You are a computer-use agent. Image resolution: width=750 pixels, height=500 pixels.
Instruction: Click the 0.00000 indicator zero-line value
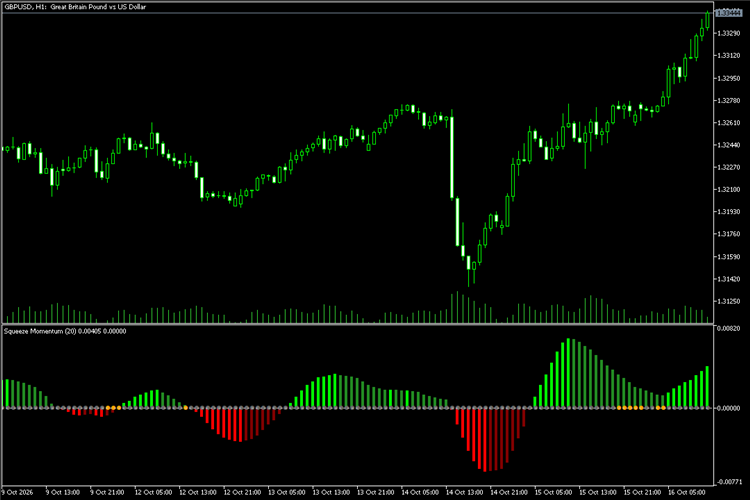coord(728,408)
